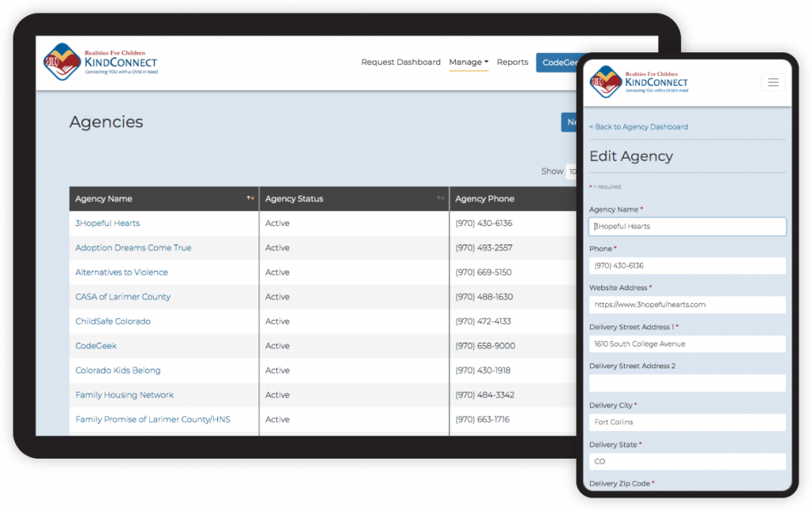Go back to Agency Dashboard
This screenshot has height=511, width=812.
click(x=638, y=127)
